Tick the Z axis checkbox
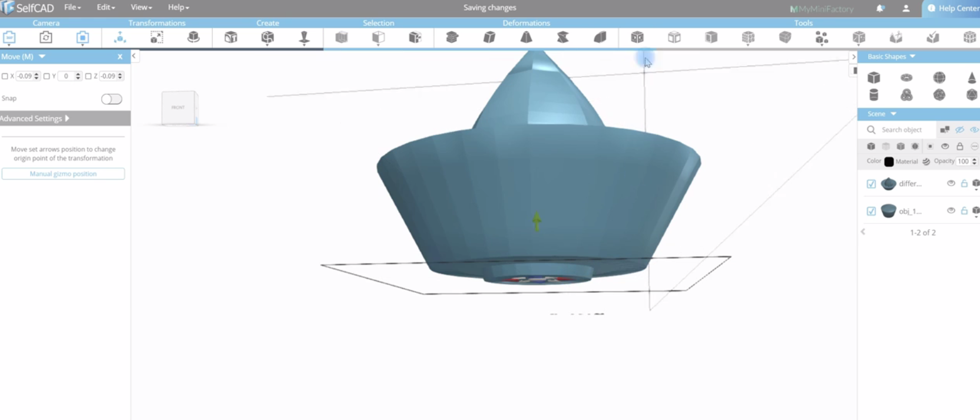The width and height of the screenshot is (980, 420). tap(88, 76)
